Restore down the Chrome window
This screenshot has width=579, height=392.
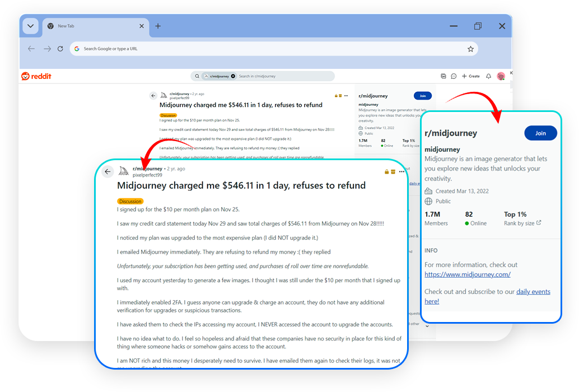tap(478, 26)
